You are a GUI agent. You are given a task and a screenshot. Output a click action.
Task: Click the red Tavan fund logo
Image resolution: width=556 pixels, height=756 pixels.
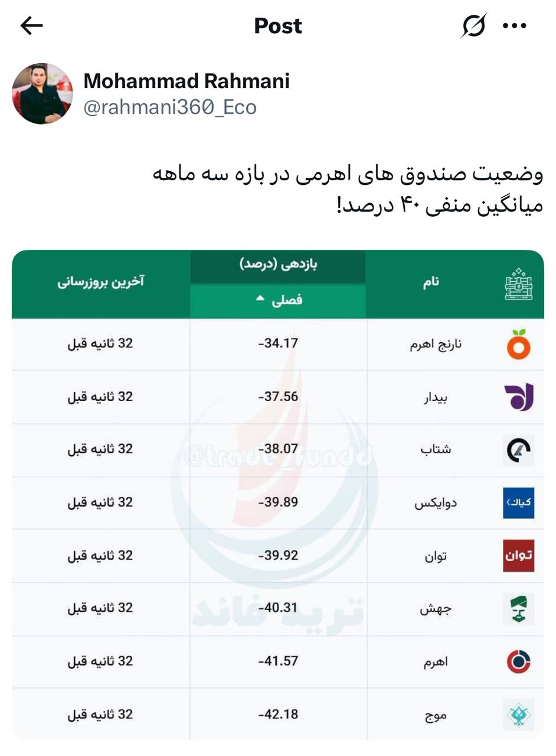(x=519, y=556)
